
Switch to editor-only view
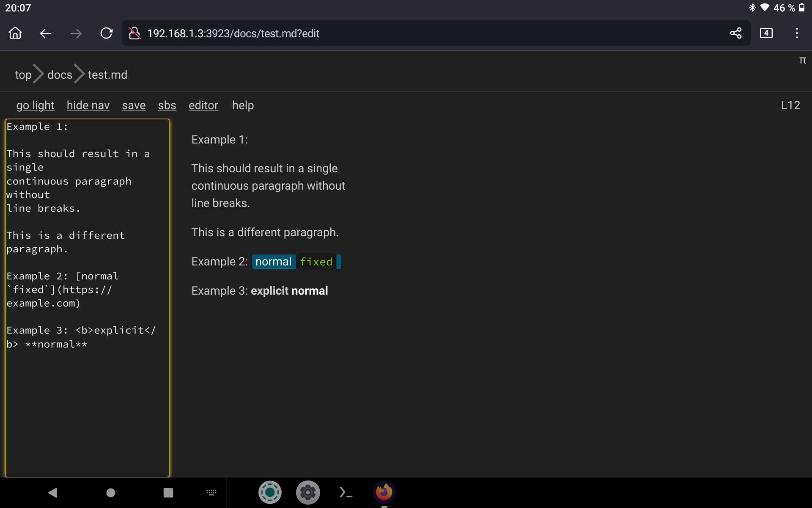(x=203, y=105)
